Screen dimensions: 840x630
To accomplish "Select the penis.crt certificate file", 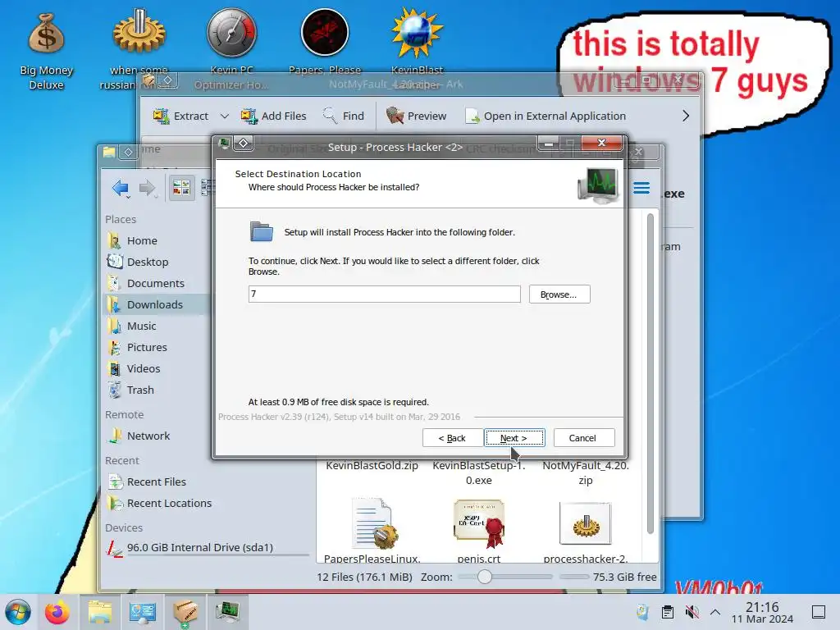I will coord(478,524).
